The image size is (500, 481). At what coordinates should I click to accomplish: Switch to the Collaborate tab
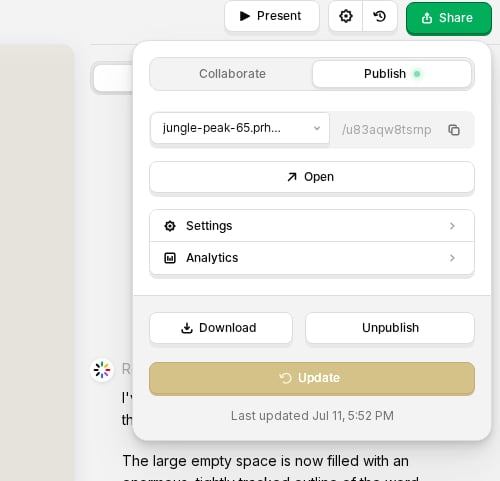(x=232, y=74)
